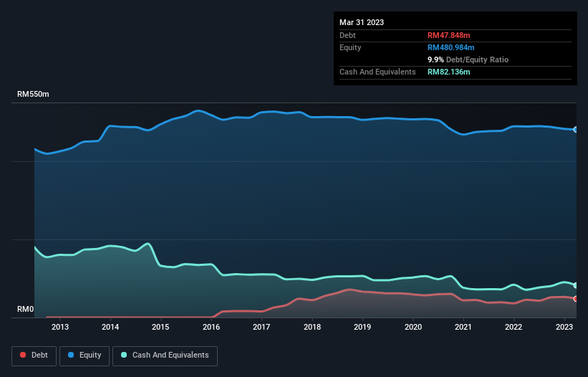
Task: Click the 2016 x-axis label
Action: click(x=211, y=327)
